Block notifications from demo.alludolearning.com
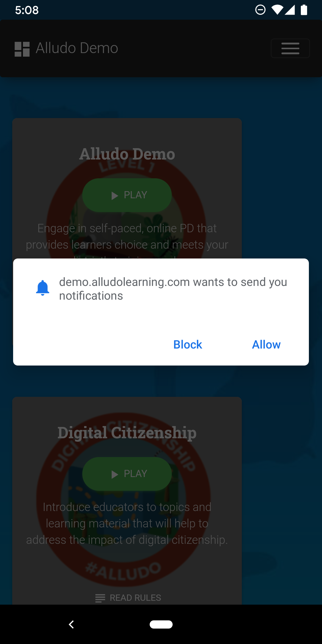Screen dimensions: 322x644 (x=188, y=344)
